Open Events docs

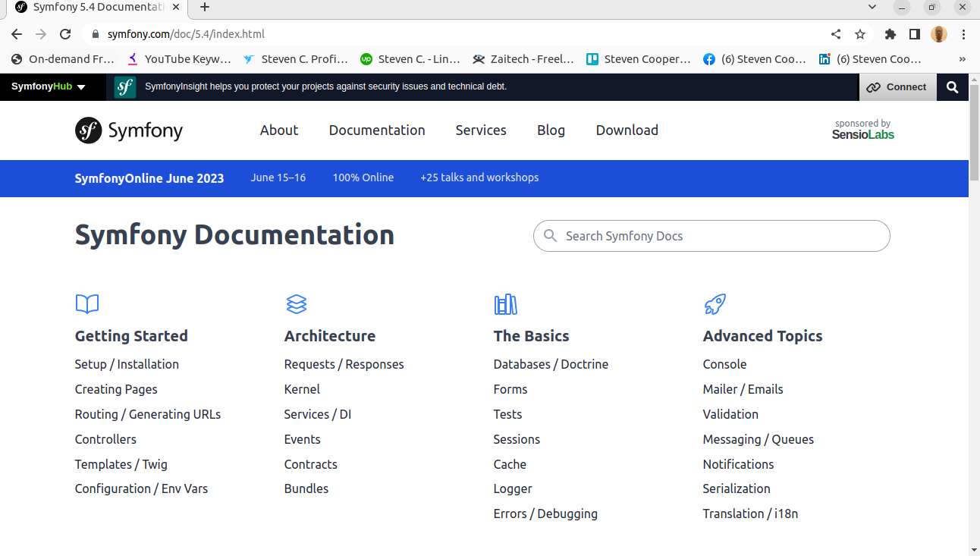pos(303,439)
